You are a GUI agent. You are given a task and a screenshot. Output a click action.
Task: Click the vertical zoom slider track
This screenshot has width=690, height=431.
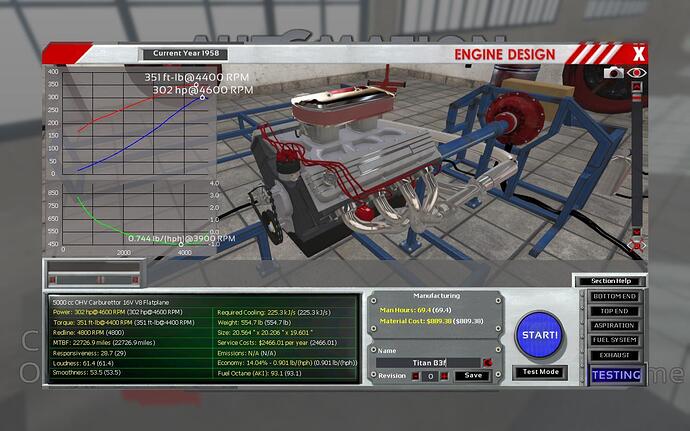tap(637, 160)
